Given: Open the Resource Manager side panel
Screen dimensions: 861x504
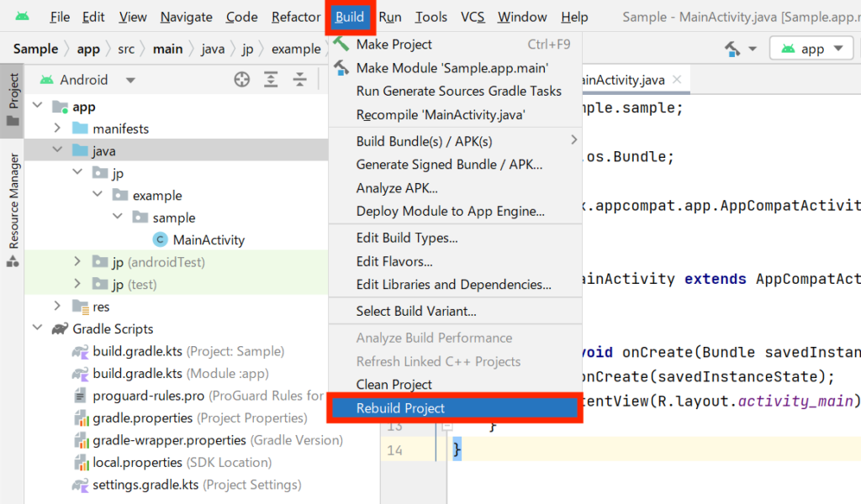Looking at the screenshot, I should coord(13,209).
